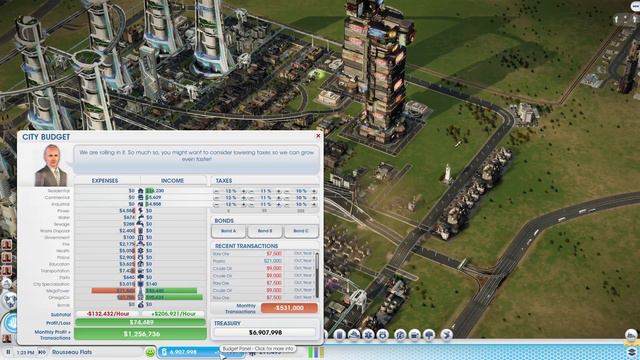The image size is (640, 360).
Task: Increase high-wealth Industrial tax from 10%
Action: [314, 204]
